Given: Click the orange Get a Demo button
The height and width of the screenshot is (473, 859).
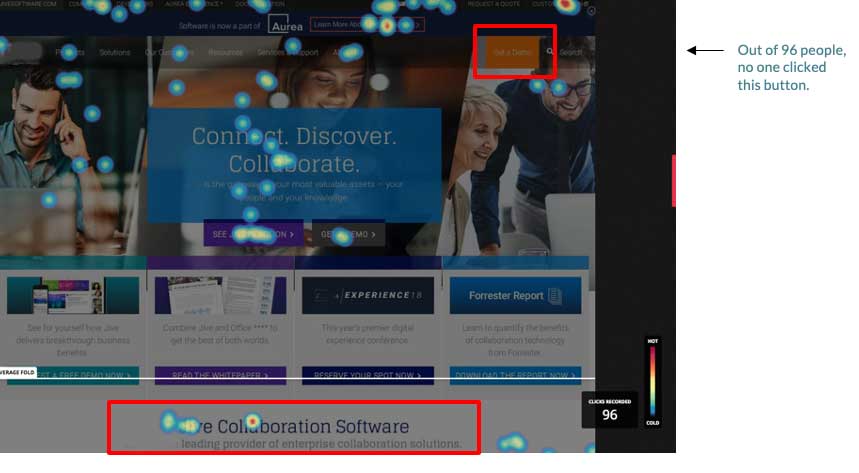Looking at the screenshot, I should click(513, 53).
